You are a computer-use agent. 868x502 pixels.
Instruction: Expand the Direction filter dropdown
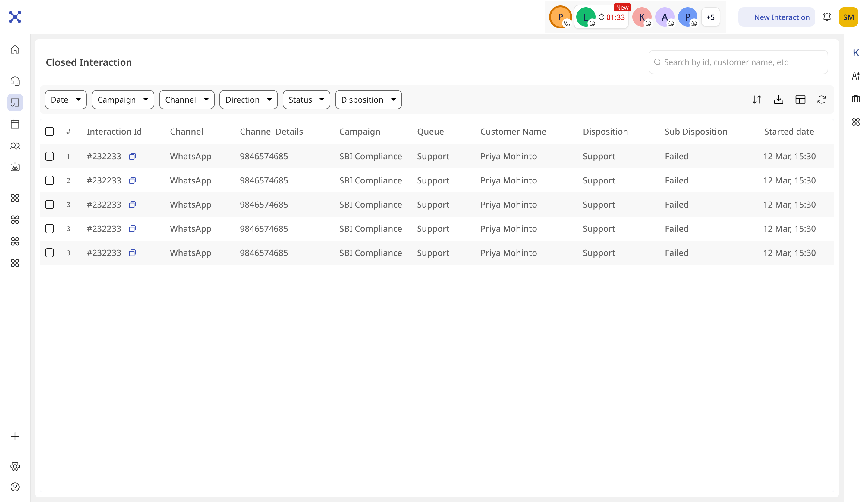click(x=248, y=100)
